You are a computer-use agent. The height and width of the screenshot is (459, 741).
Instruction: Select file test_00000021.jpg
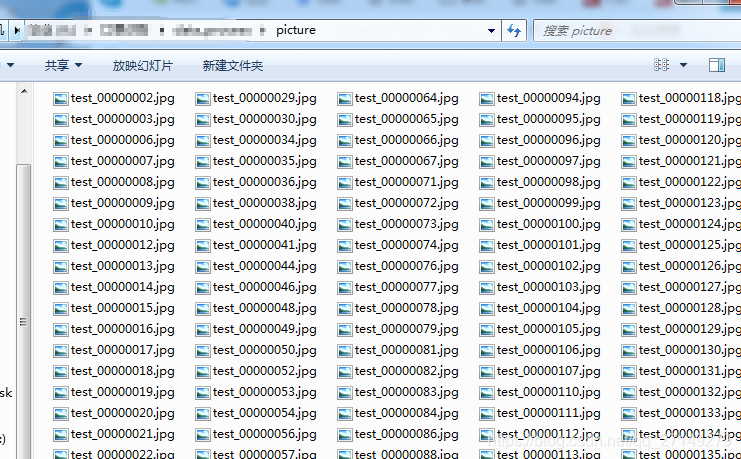(x=114, y=434)
